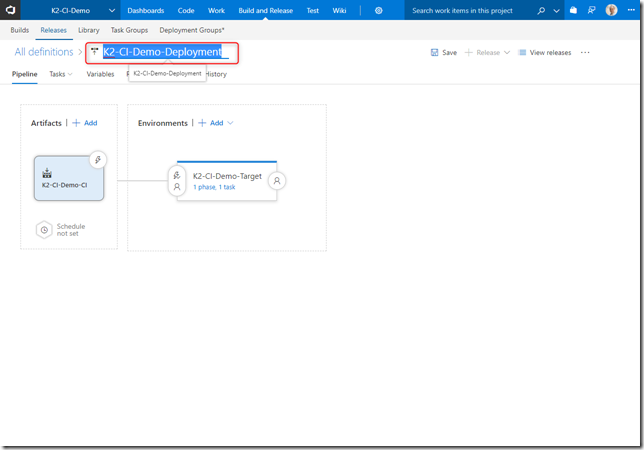Click the search magnifier icon
644x450 pixels.
541,10
